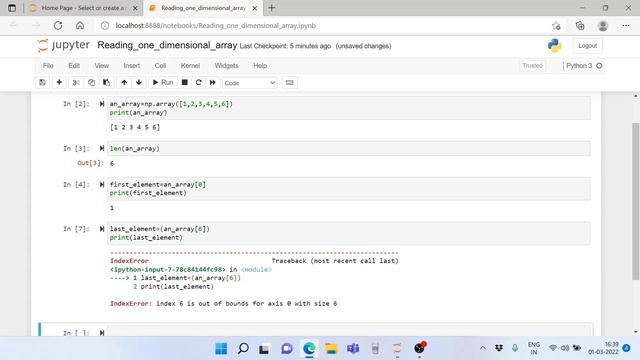Insert cell below with plus icon

pyautogui.click(x=59, y=82)
